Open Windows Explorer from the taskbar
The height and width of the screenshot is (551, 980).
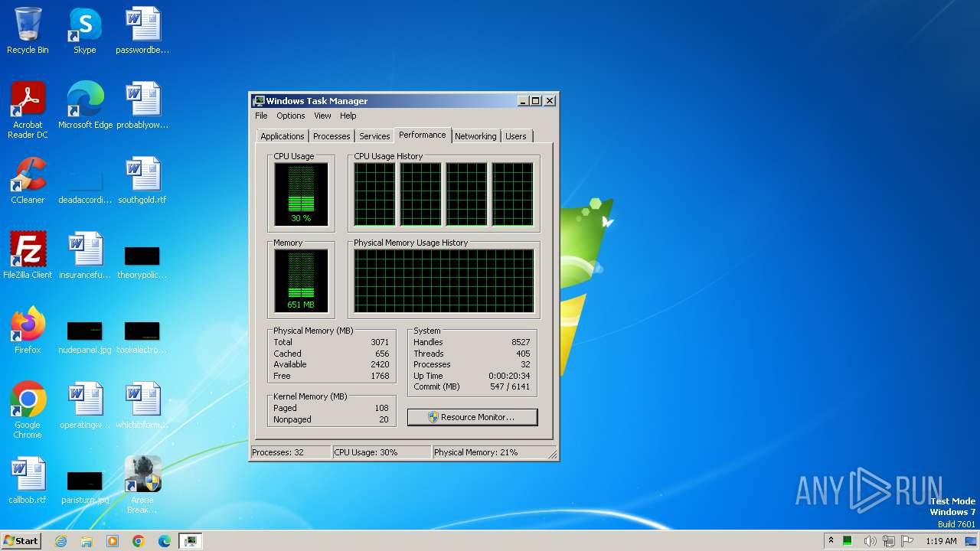pos(87,541)
